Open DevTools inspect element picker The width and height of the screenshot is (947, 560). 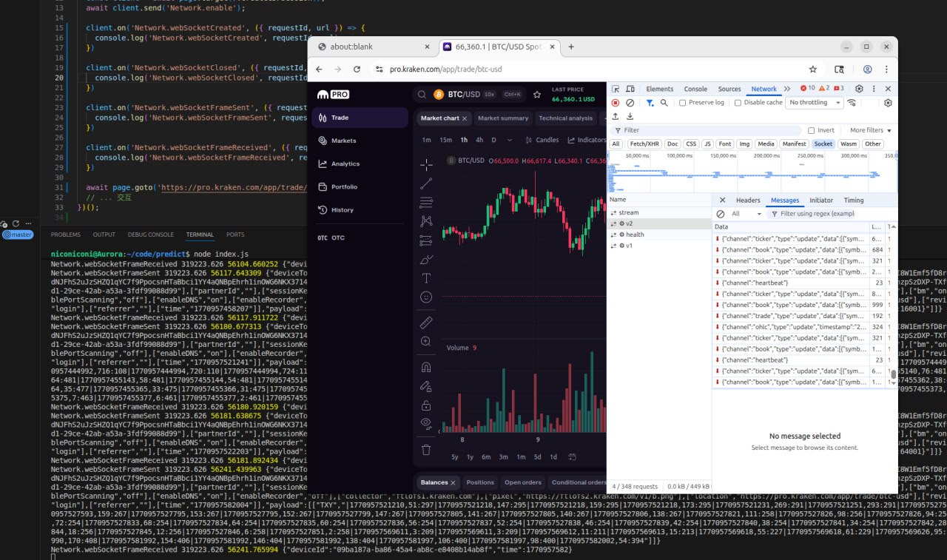coord(615,89)
